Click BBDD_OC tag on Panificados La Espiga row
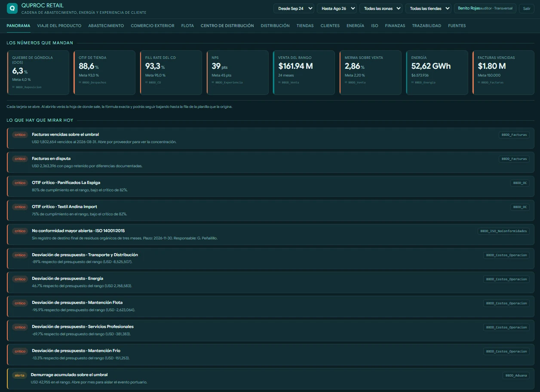 520,183
